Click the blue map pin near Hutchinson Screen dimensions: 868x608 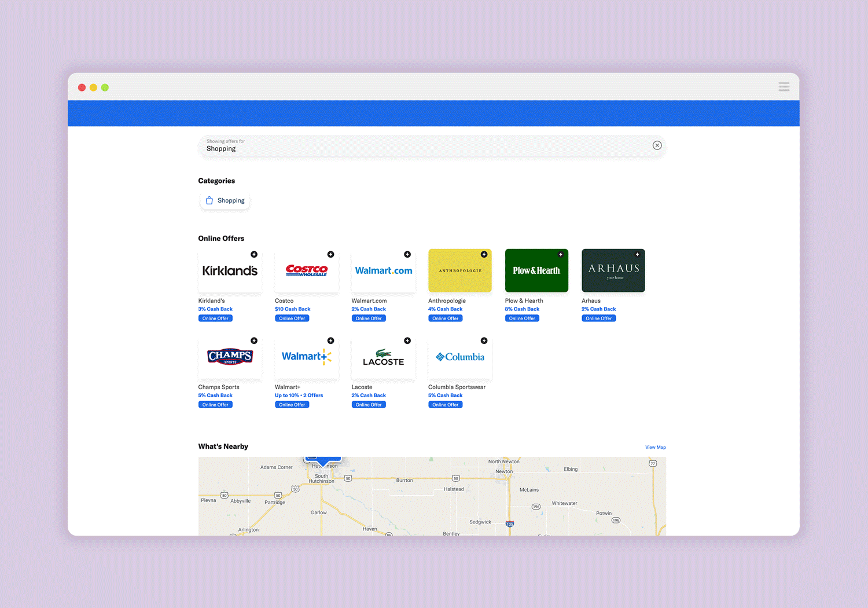tap(323, 461)
